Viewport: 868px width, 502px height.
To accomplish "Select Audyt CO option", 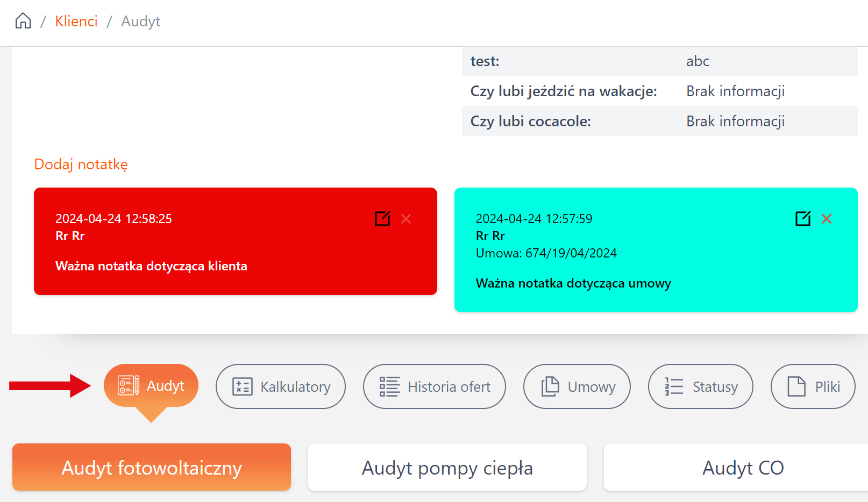I will pyautogui.click(x=742, y=468).
